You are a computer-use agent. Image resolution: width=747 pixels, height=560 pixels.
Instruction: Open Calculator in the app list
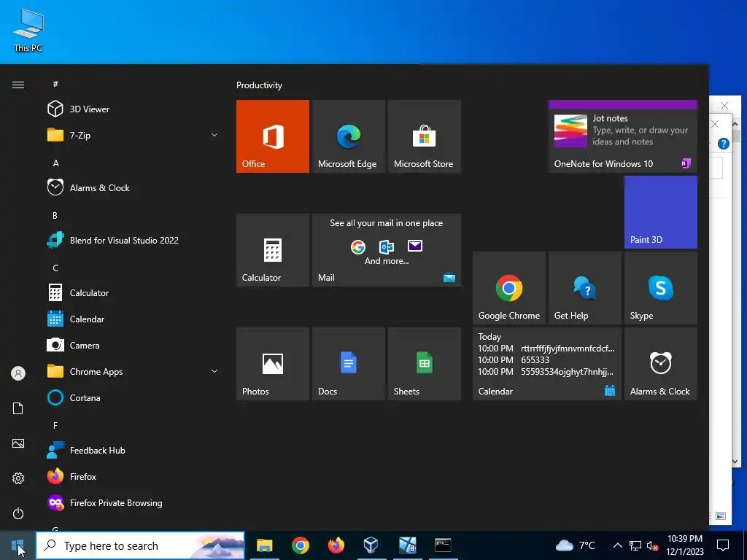pyautogui.click(x=133, y=293)
